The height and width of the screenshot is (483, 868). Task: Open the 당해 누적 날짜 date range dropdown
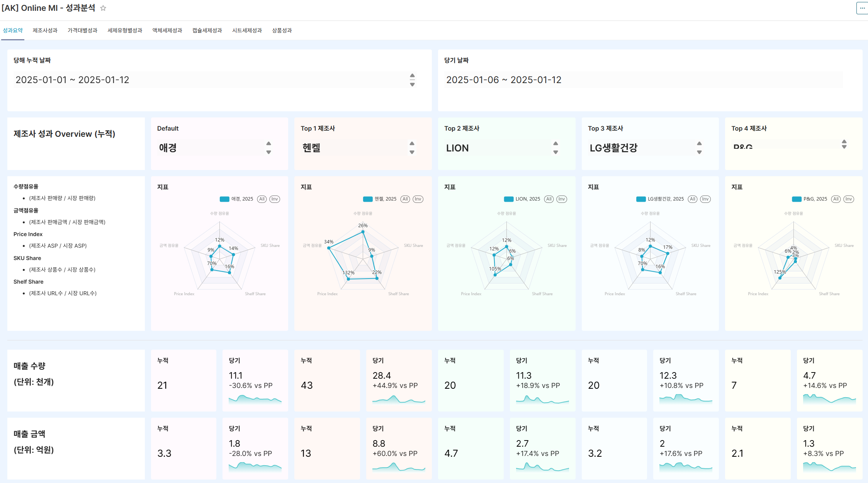[x=412, y=80]
